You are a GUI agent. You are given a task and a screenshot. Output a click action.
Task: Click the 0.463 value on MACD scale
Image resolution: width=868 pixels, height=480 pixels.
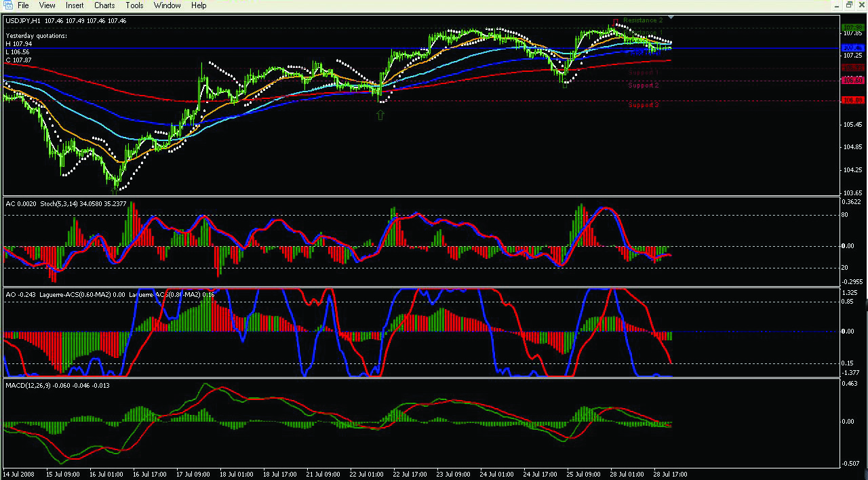coord(850,384)
